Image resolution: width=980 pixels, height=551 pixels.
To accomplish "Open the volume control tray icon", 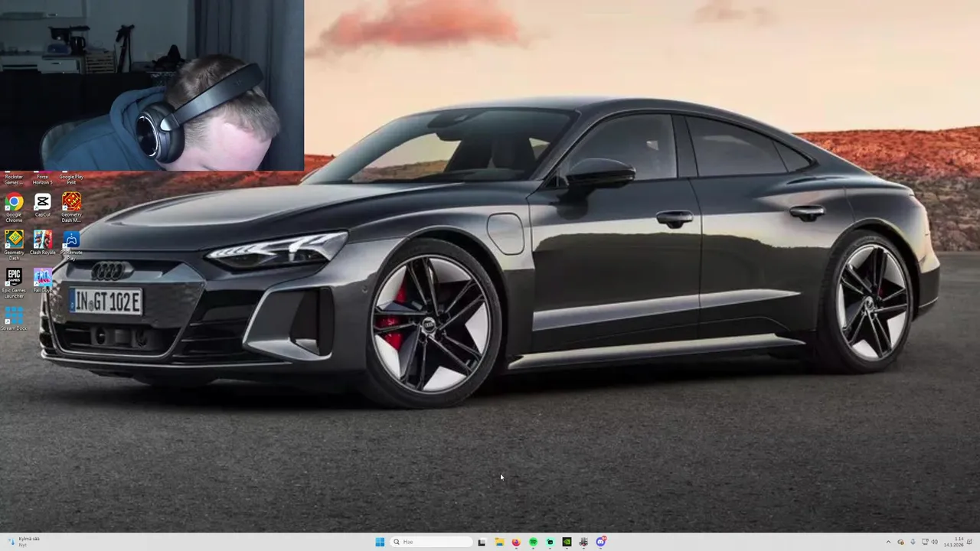I will coord(935,542).
